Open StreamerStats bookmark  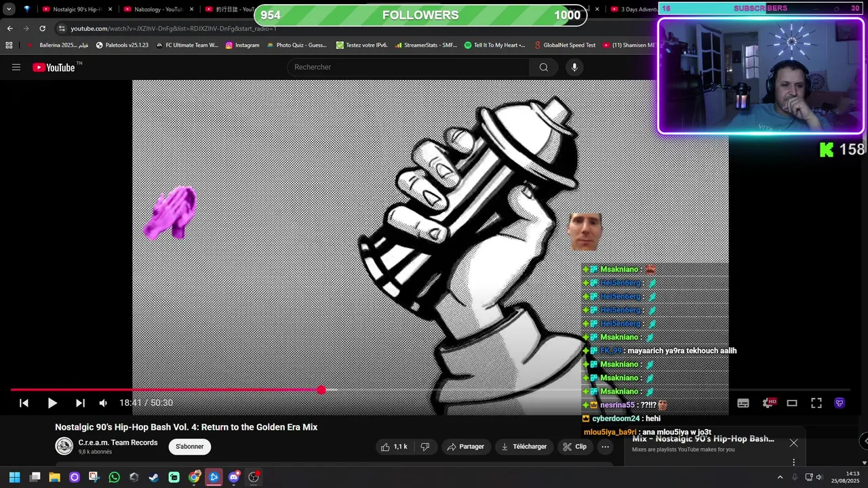click(x=425, y=45)
